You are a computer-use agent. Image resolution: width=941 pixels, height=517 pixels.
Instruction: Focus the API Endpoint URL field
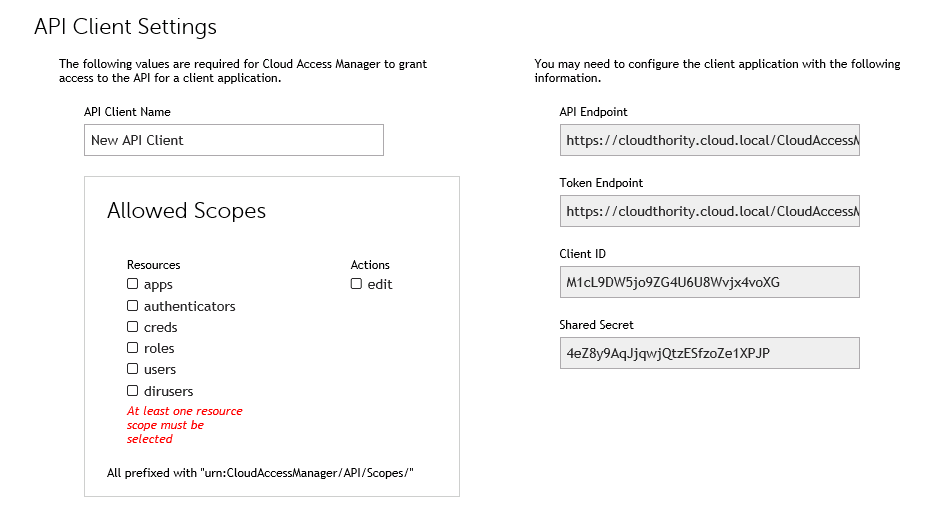[x=709, y=141]
